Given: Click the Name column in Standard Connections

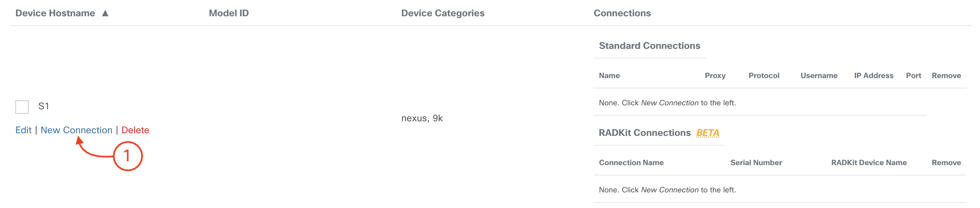Looking at the screenshot, I should point(609,75).
